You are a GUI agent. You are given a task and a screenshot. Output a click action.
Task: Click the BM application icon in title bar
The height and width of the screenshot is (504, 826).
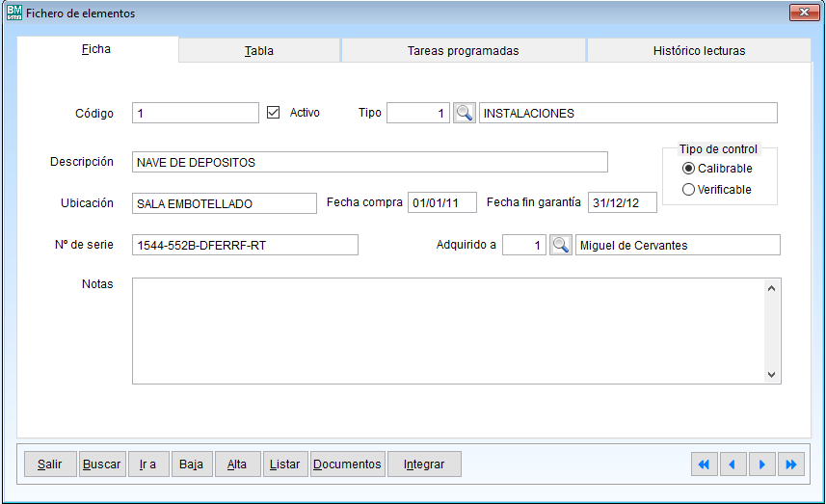[13, 13]
